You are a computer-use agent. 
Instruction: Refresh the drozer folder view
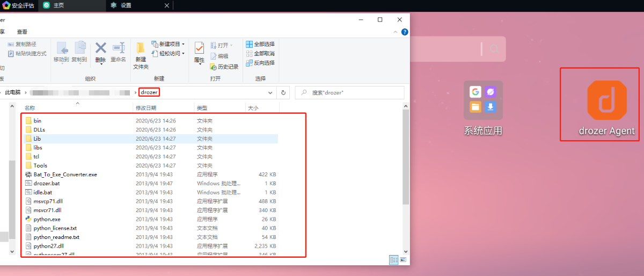[283, 92]
